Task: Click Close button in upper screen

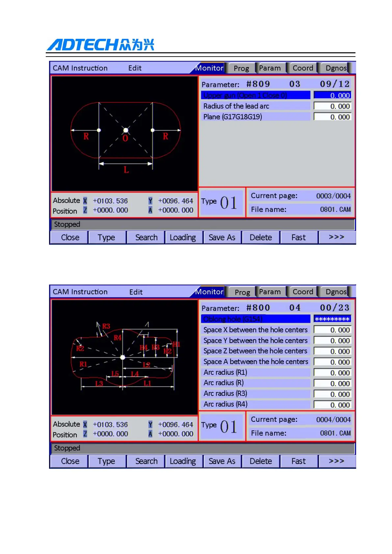Action: click(69, 238)
